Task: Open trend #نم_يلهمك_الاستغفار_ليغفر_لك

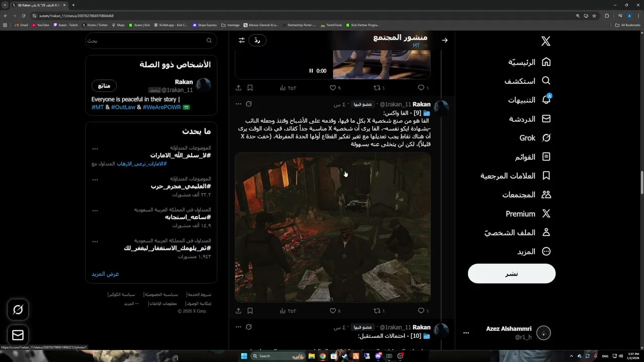Action: [x=167, y=248]
